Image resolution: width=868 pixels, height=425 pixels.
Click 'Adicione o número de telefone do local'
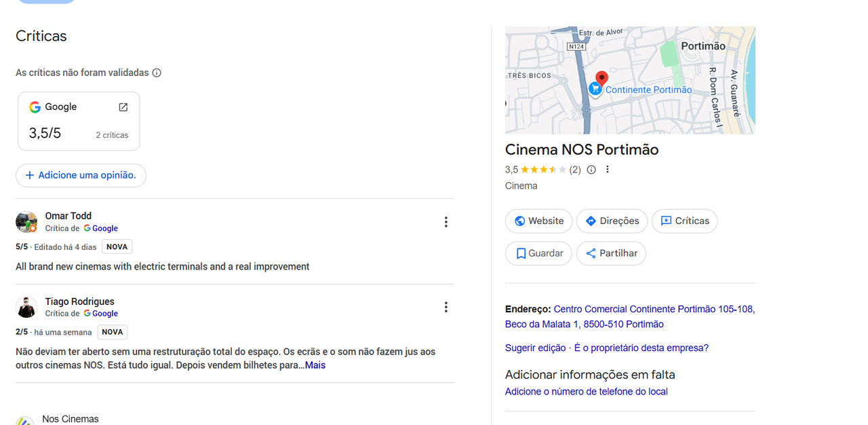587,391
